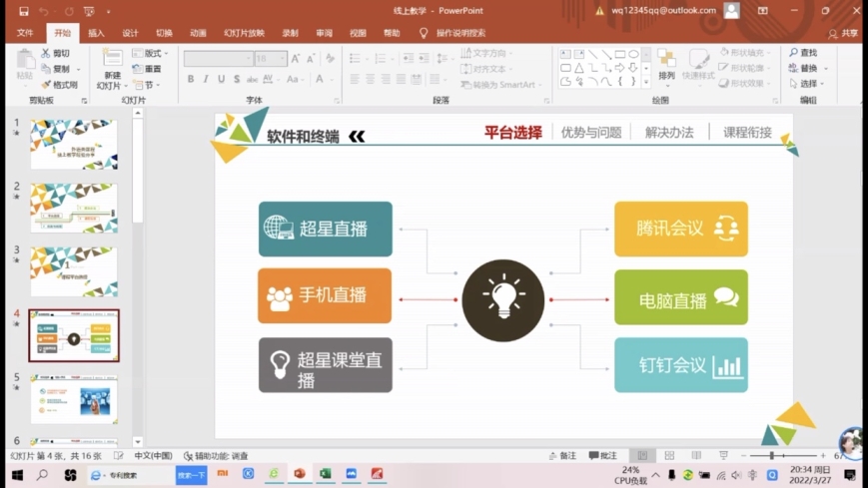Viewport: 868px width, 488px height.
Task: Click the Redo icon in quick access
Action: tap(69, 11)
